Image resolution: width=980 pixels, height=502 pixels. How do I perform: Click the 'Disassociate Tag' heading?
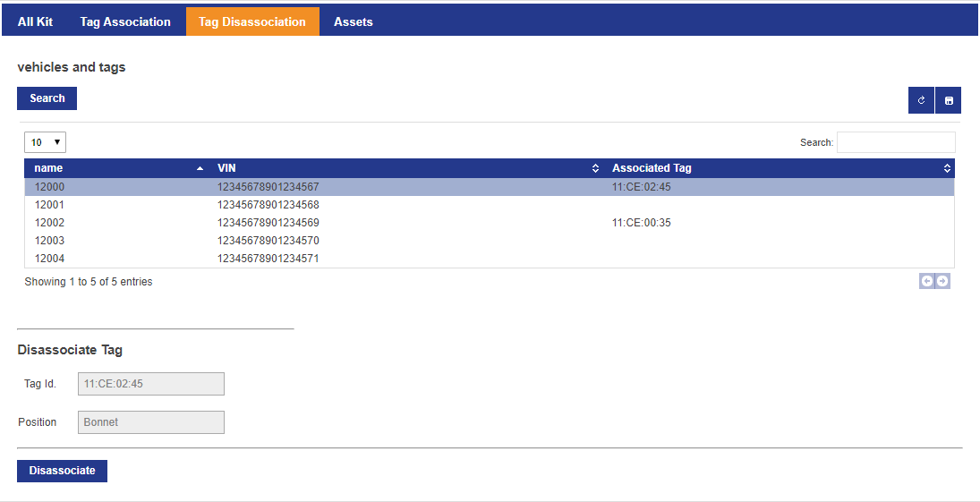(x=70, y=350)
